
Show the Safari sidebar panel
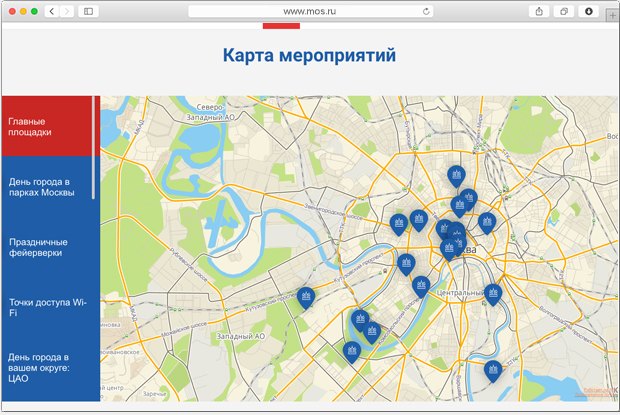(88, 11)
